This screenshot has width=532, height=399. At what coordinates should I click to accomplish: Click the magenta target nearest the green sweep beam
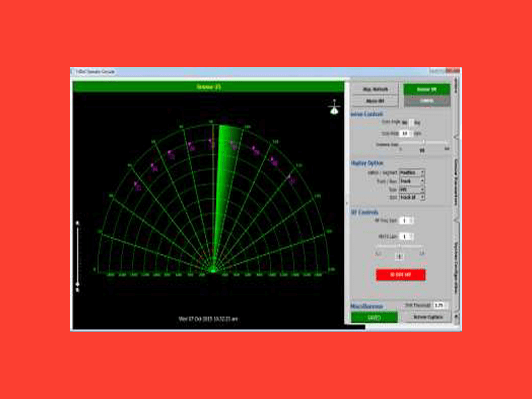[x=232, y=143]
